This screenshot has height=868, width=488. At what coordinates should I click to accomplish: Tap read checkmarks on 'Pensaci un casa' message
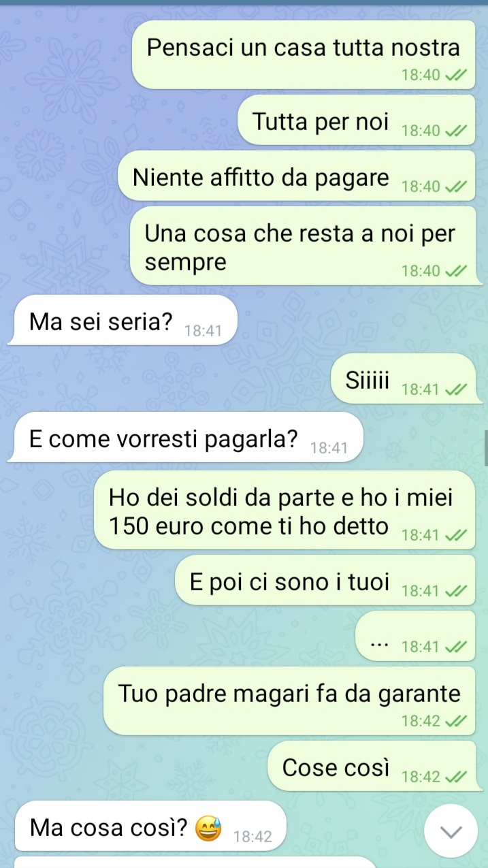tap(455, 76)
